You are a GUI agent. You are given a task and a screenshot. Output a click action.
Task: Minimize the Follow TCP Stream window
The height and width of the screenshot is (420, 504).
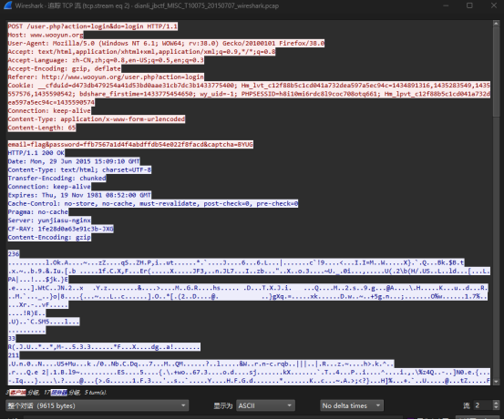coord(446,5)
